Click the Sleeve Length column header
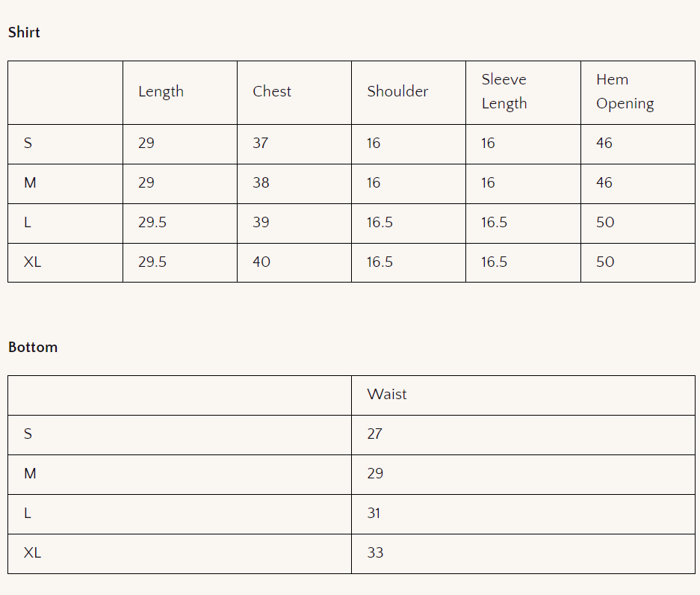The width and height of the screenshot is (700, 595). coord(504,91)
